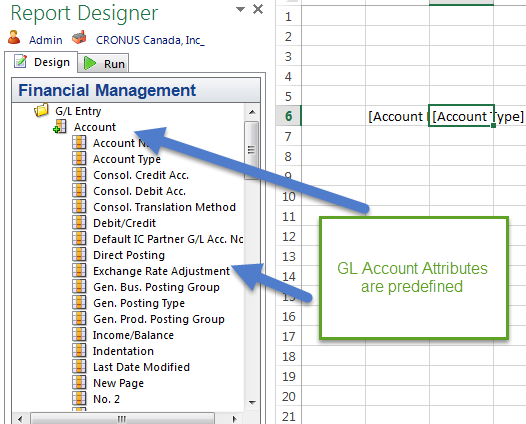Viewport: 526px width, 424px height.
Task: Click the Financial Management header
Action: (x=136, y=90)
